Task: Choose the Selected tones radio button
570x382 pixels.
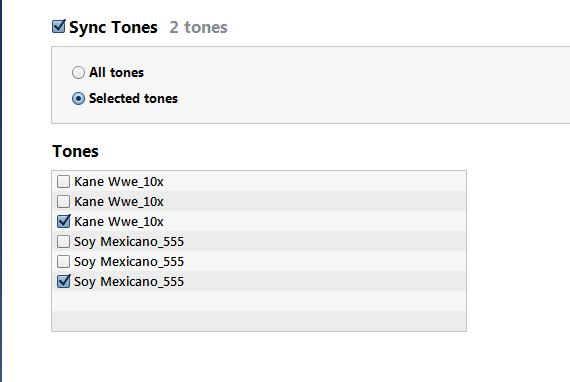Action: [x=78, y=98]
